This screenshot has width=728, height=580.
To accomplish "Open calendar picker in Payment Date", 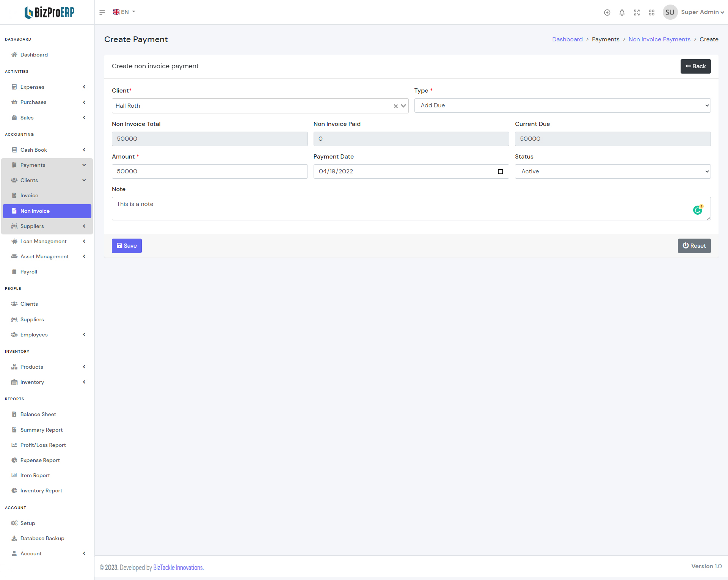I will coord(500,171).
